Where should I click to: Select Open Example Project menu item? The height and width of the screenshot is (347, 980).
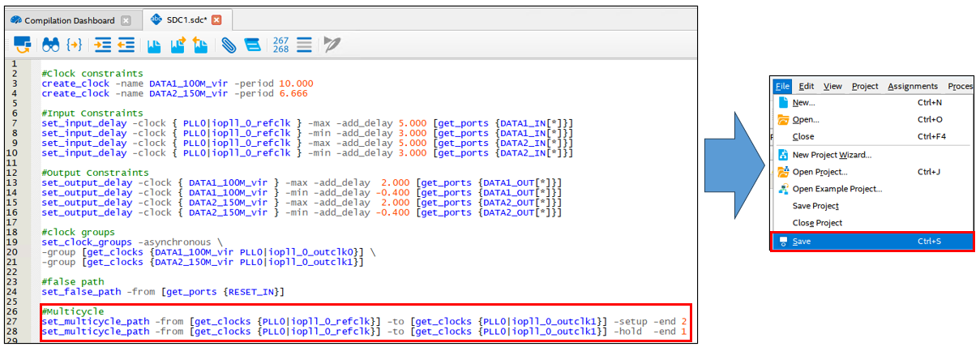pyautogui.click(x=837, y=189)
